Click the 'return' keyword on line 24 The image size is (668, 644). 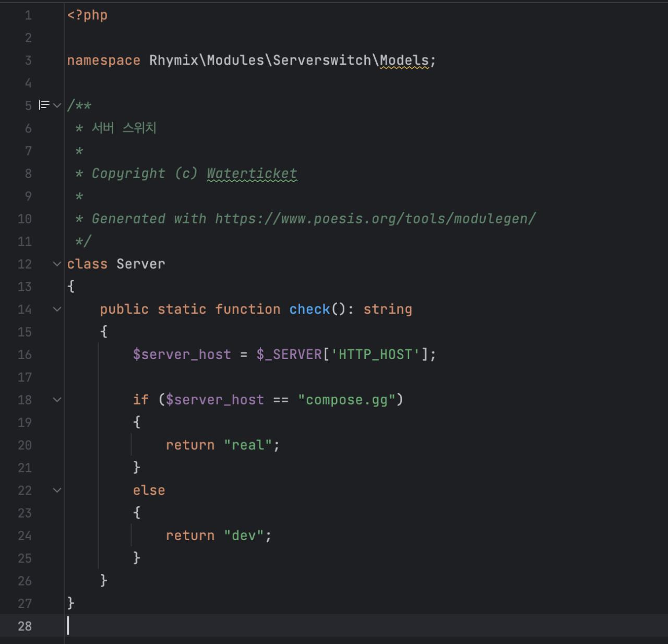tap(190, 536)
